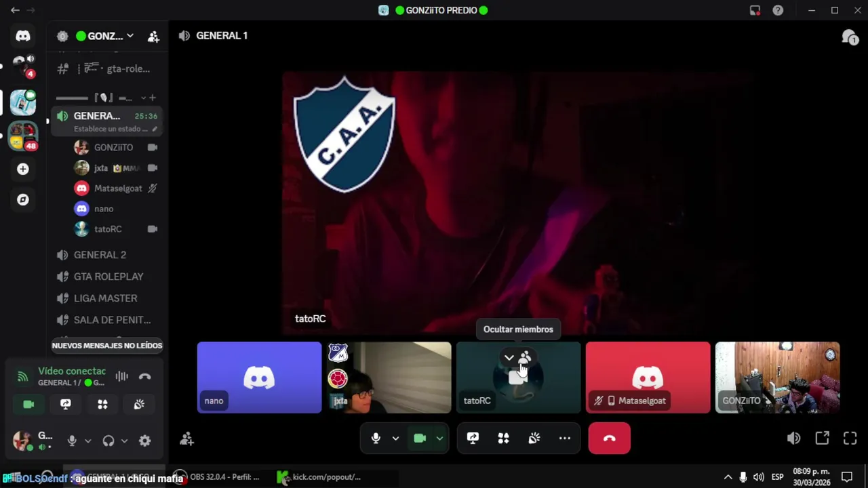Open the microphone options arrow in call bar
Screen dimensions: 868x488
click(x=395, y=439)
